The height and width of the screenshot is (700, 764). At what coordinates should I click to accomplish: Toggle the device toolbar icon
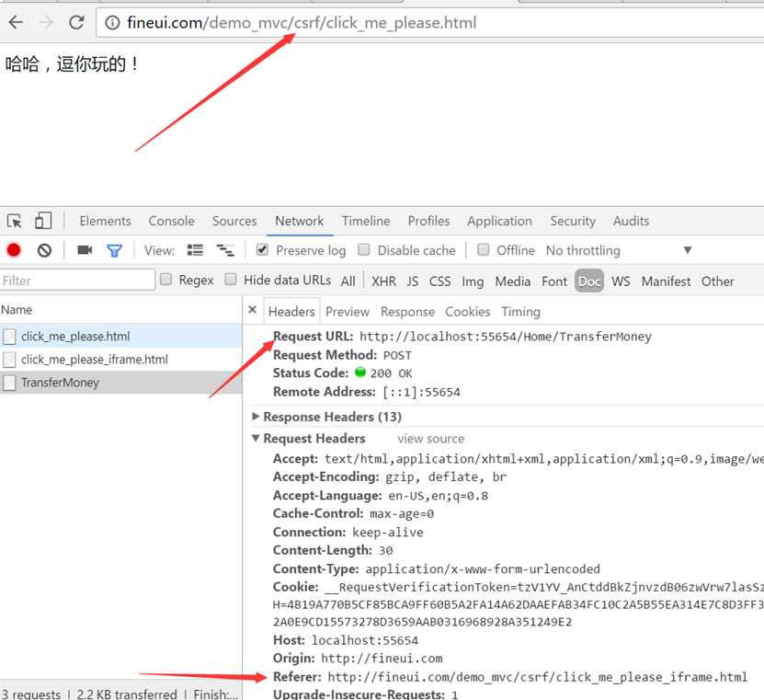(x=43, y=221)
